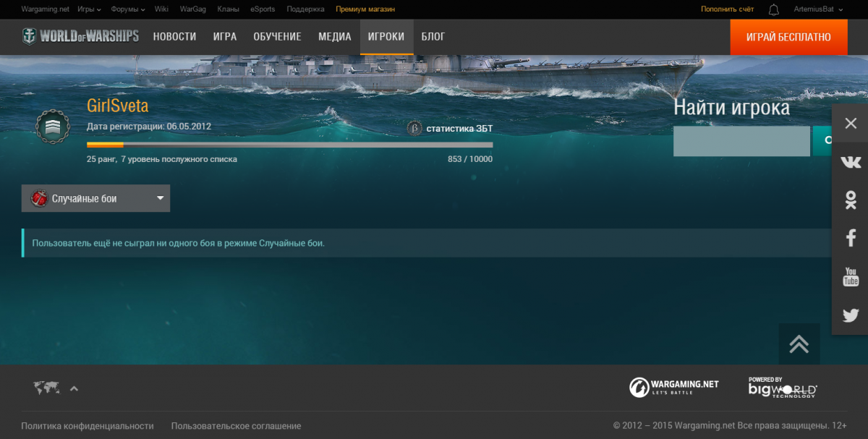The width and height of the screenshot is (868, 439).
Task: Click Пополнить счёт link
Action: [x=727, y=9]
